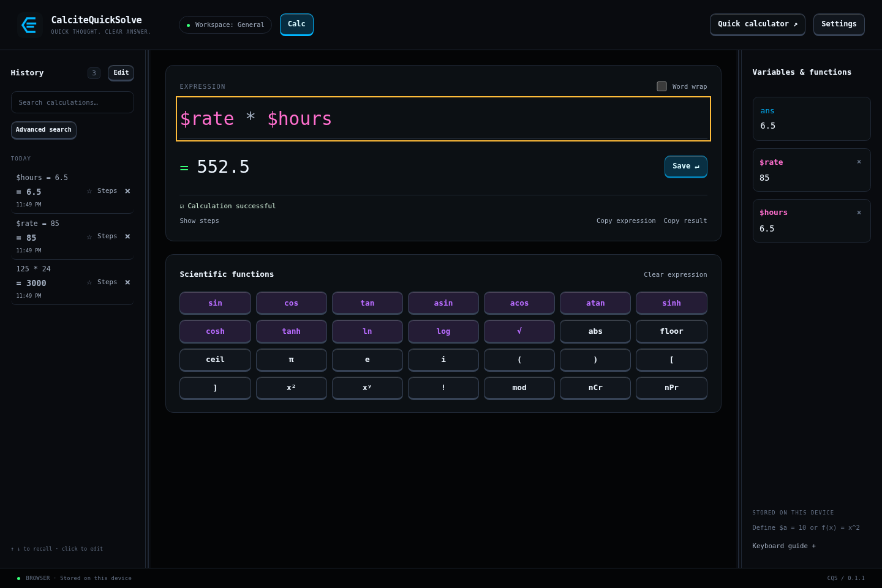The width and height of the screenshot is (882, 588).
Task: Select the ans variable card
Action: (x=812, y=119)
